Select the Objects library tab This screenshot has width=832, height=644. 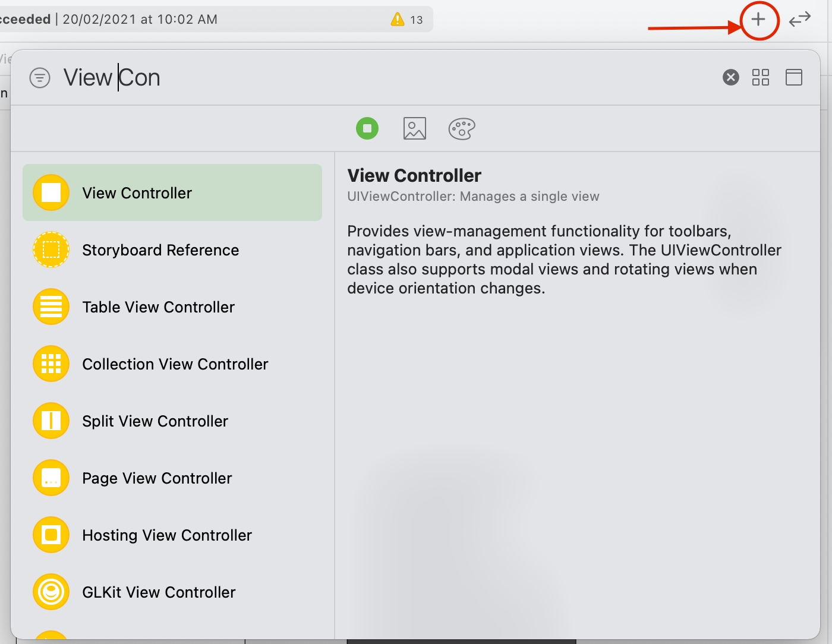pos(367,128)
